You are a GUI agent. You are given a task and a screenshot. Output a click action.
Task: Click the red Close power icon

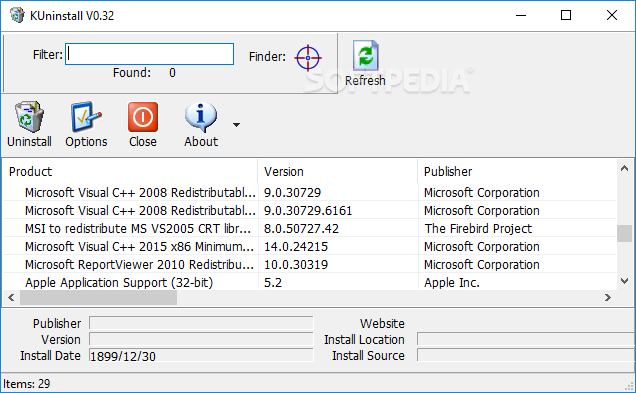pyautogui.click(x=143, y=117)
